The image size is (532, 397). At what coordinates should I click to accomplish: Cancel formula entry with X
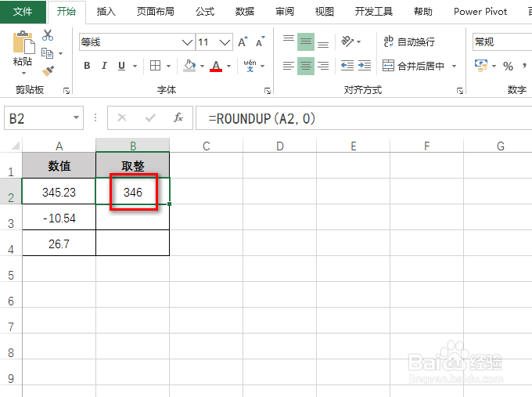point(122,117)
